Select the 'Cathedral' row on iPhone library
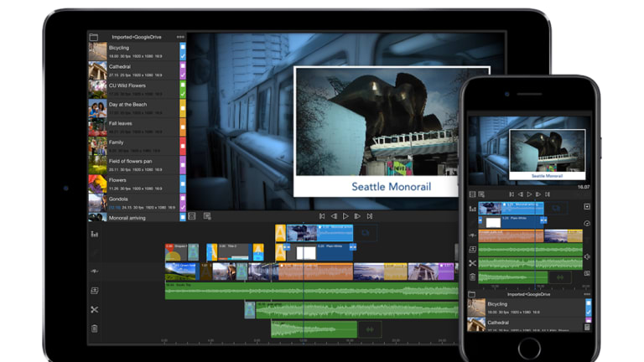644x362 pixels. 529,324
